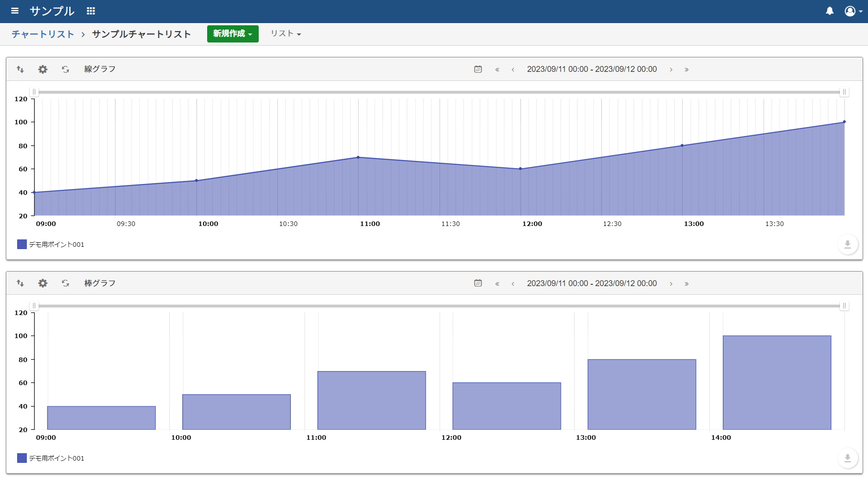Go to previous period in 棒グラフ
This screenshot has width=868, height=480.
[x=513, y=284]
